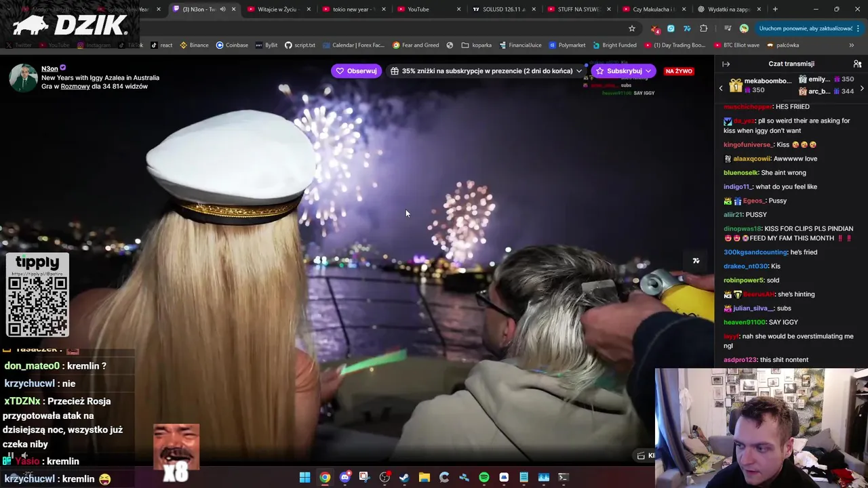The image size is (868, 488).
Task: Open the Rozmowy category link
Action: (x=75, y=87)
